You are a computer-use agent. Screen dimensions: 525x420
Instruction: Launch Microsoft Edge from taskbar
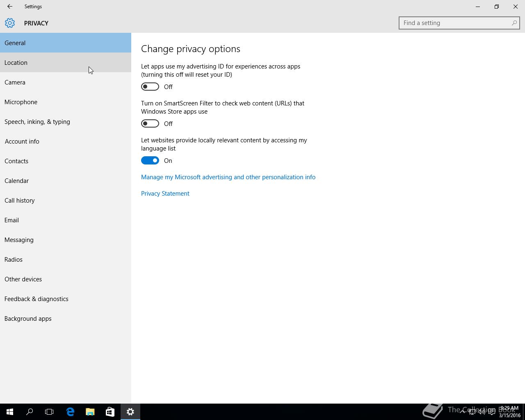click(x=70, y=412)
